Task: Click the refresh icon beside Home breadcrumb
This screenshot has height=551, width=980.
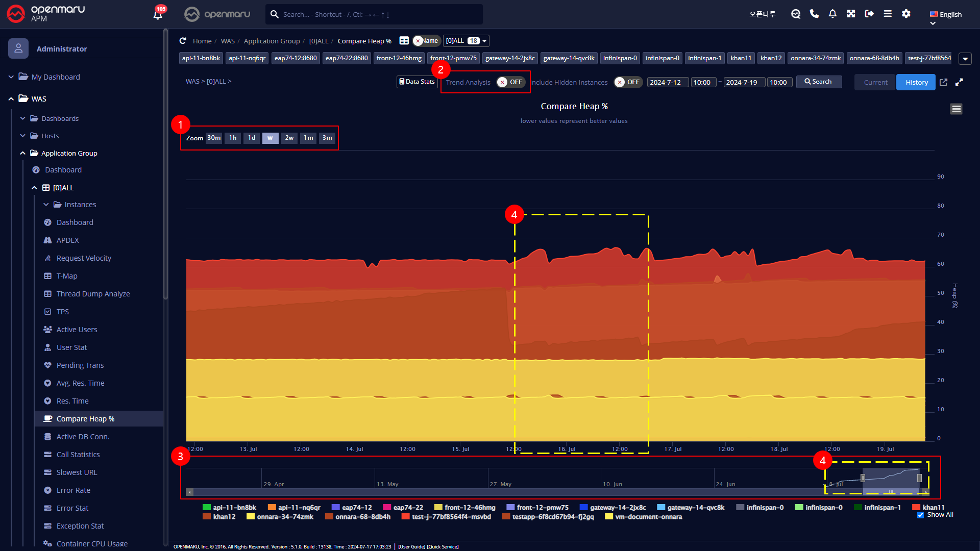Action: (183, 41)
